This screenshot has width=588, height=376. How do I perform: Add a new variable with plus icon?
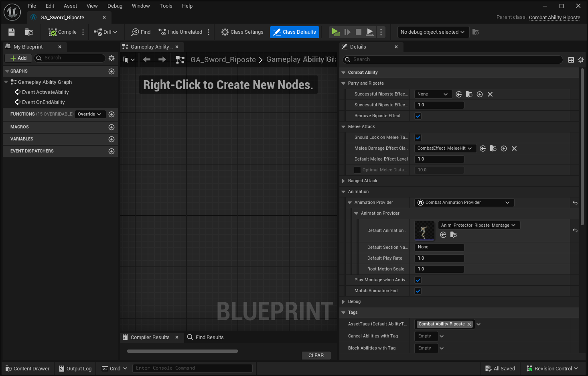(x=112, y=139)
